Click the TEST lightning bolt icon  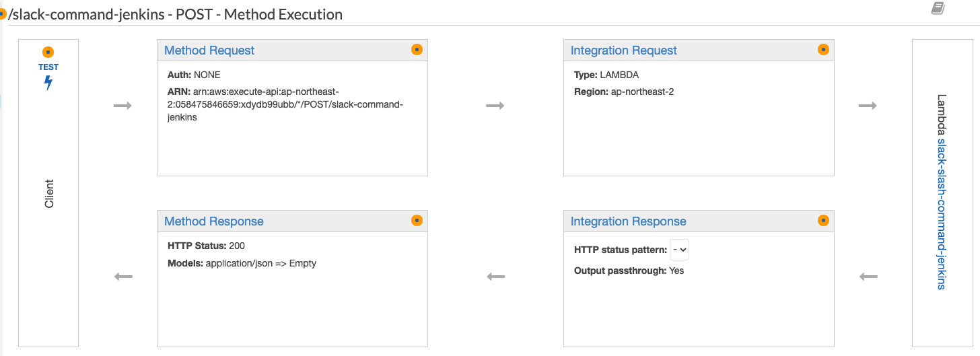point(48,83)
